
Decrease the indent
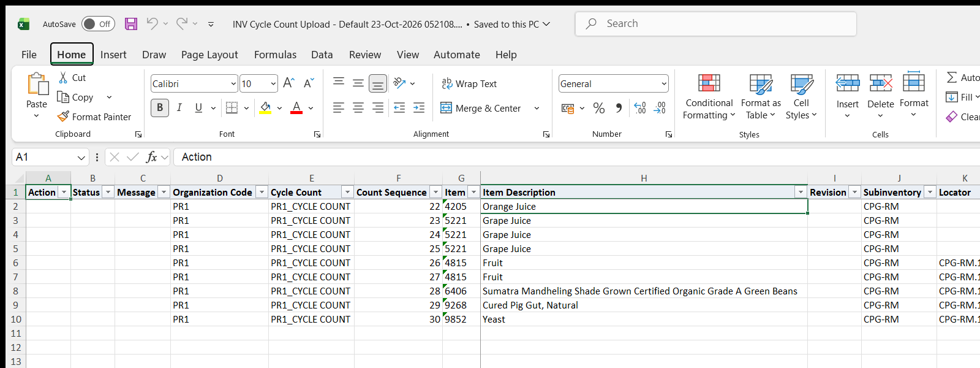(x=399, y=108)
